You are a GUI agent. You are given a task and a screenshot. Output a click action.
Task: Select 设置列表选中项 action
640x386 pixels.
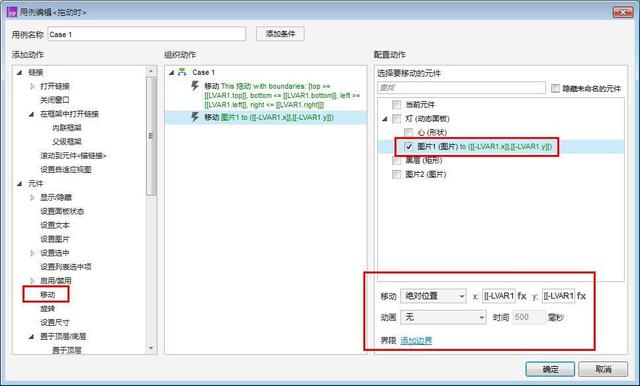[x=66, y=267]
